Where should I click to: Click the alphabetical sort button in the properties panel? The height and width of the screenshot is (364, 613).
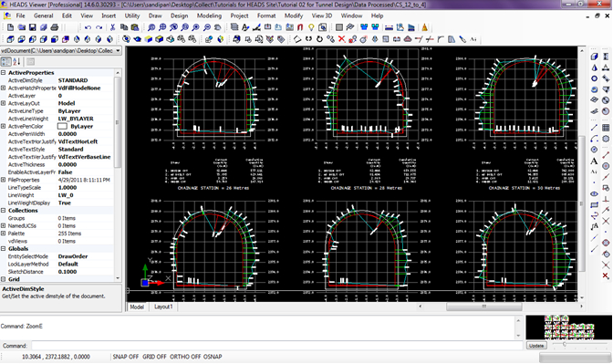pos(16,61)
